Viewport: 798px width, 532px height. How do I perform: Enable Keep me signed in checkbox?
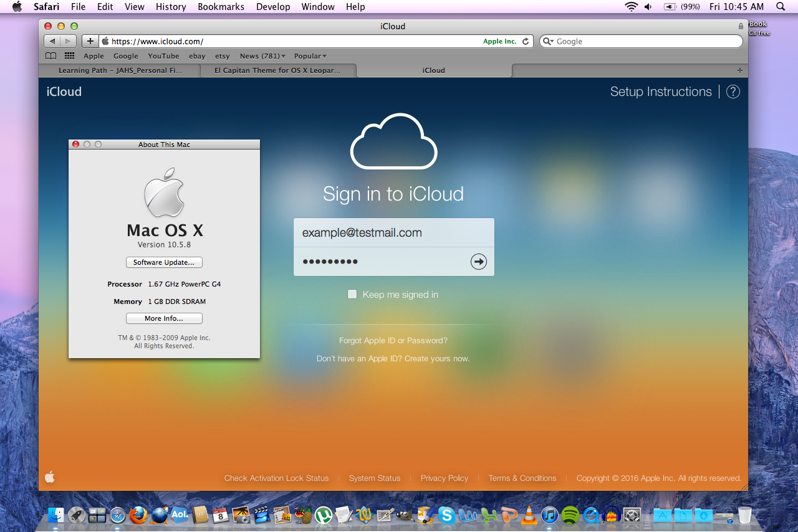point(352,294)
